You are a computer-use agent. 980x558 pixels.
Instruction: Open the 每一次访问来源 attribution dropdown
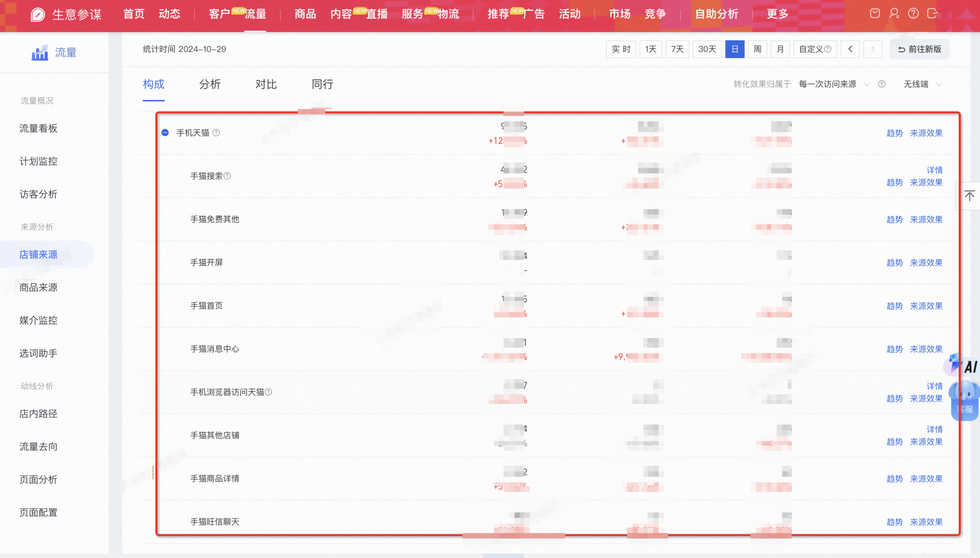pos(834,84)
